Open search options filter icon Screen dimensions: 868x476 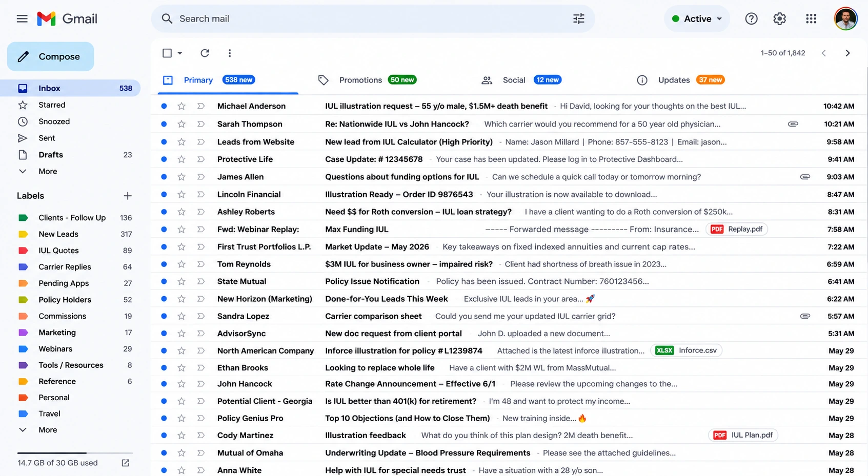click(578, 19)
